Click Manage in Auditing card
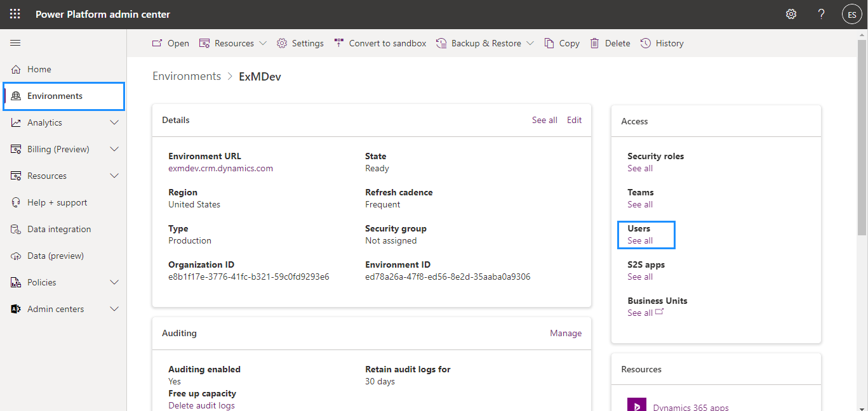 coord(566,333)
